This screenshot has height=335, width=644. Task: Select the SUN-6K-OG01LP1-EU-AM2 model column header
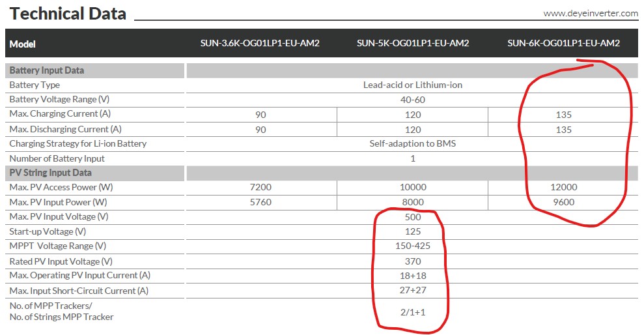coord(563,44)
